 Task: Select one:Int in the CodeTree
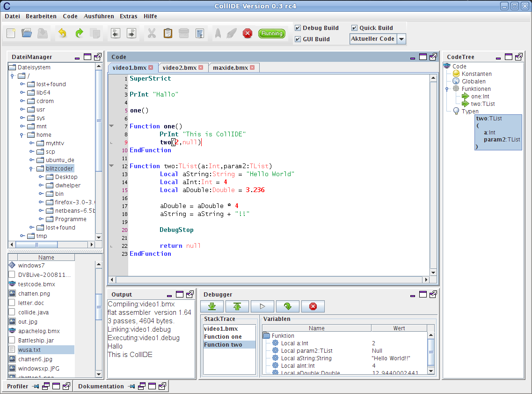480,97
